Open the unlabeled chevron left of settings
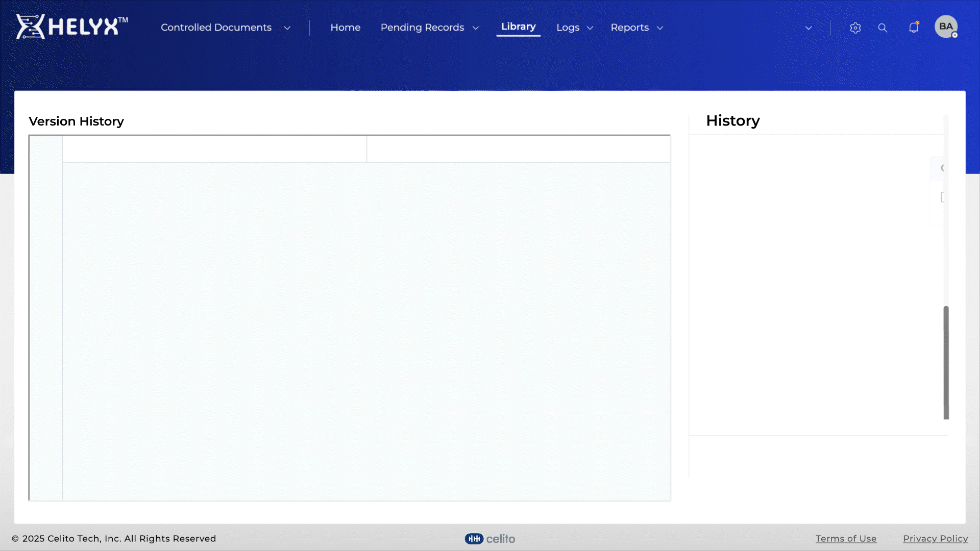980x551 pixels. pyautogui.click(x=808, y=28)
